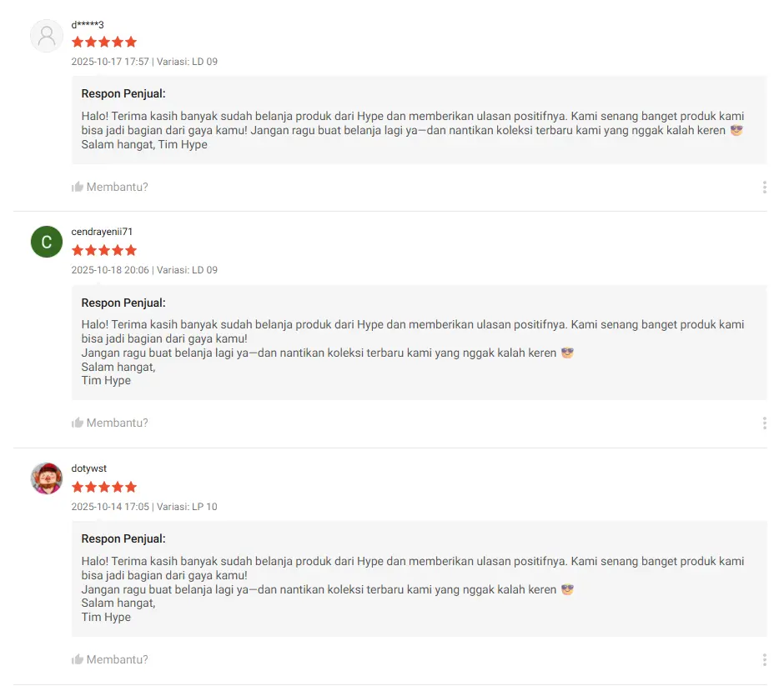This screenshot has width=784, height=686.
Task: Click dotywst's profile picture
Action: 47,478
